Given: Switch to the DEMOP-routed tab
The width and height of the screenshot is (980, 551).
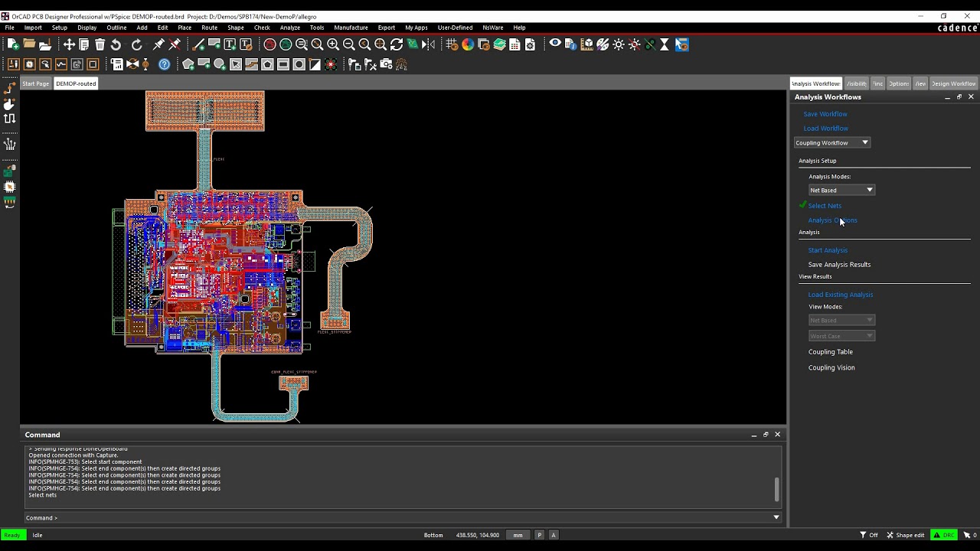Looking at the screenshot, I should [x=76, y=83].
